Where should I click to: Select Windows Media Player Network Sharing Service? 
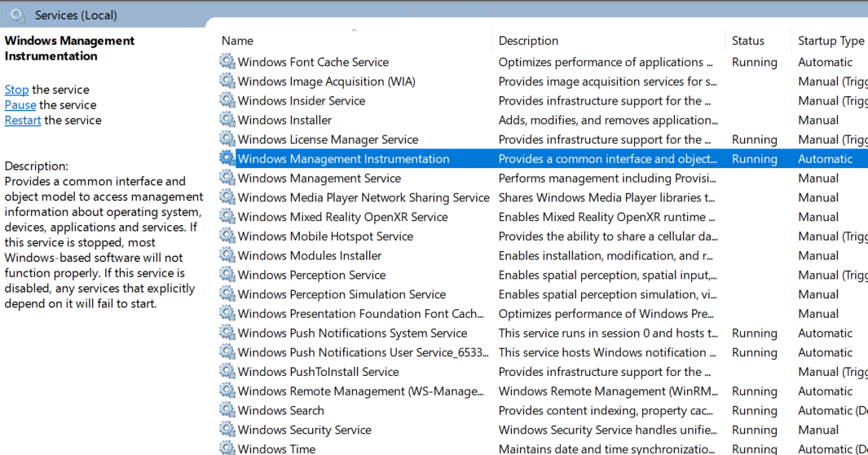coord(543,197)
